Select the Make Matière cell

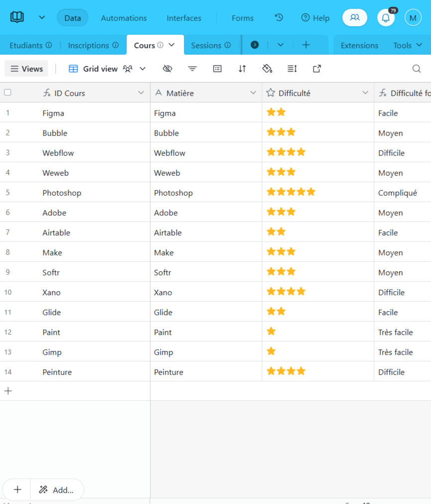[206, 252]
